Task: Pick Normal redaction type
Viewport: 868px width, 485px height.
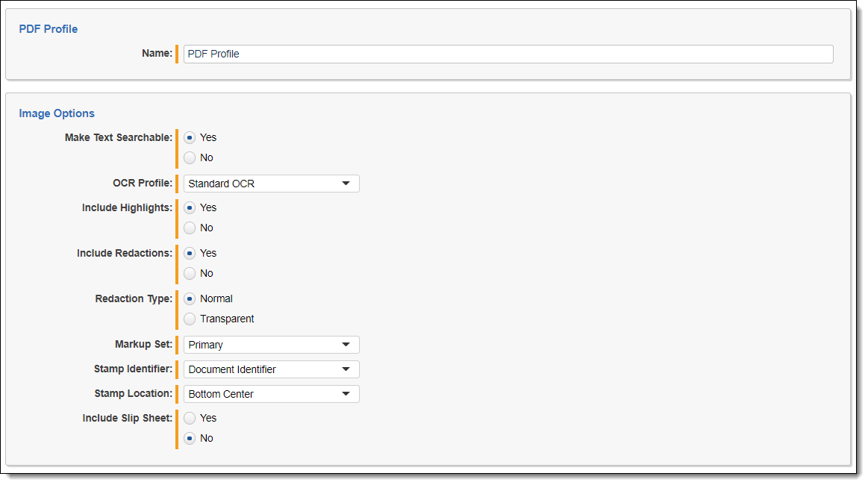Action: coord(190,298)
